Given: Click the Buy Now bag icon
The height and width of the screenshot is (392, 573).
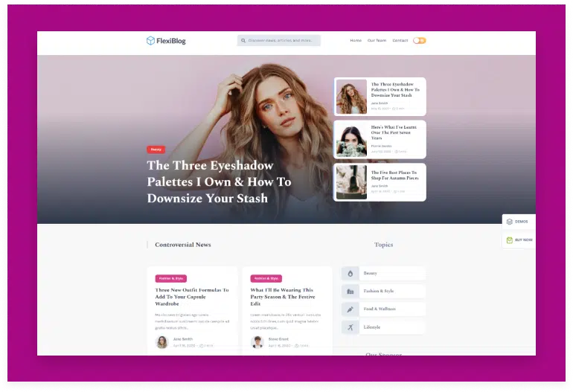Looking at the screenshot, I should pyautogui.click(x=510, y=240).
